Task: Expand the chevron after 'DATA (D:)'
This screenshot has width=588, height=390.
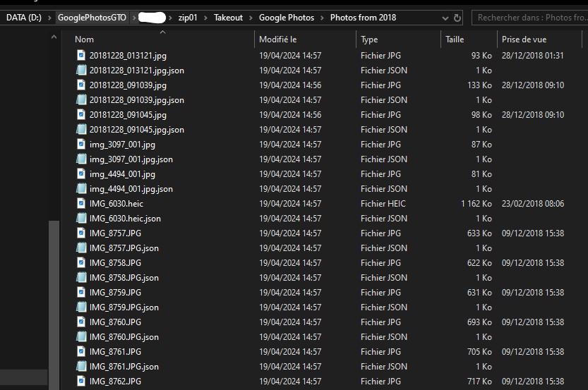Action: coord(49,18)
